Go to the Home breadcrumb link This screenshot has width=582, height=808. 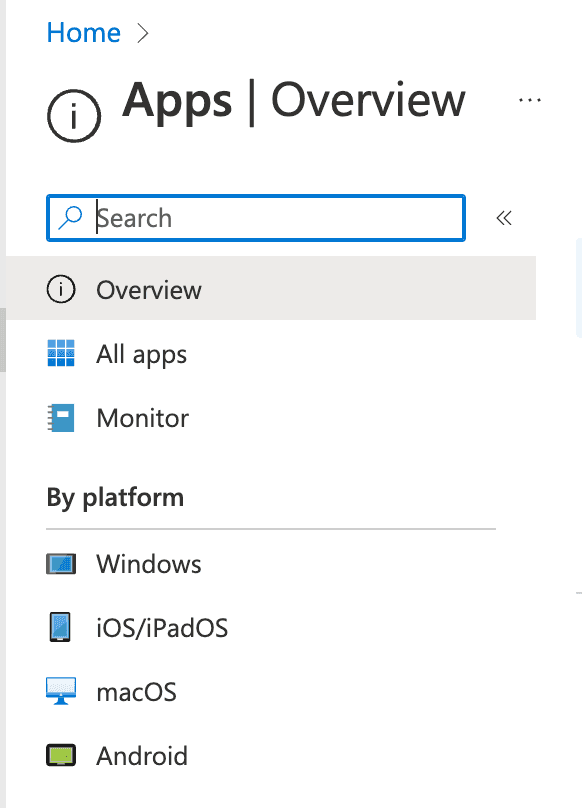tap(84, 33)
